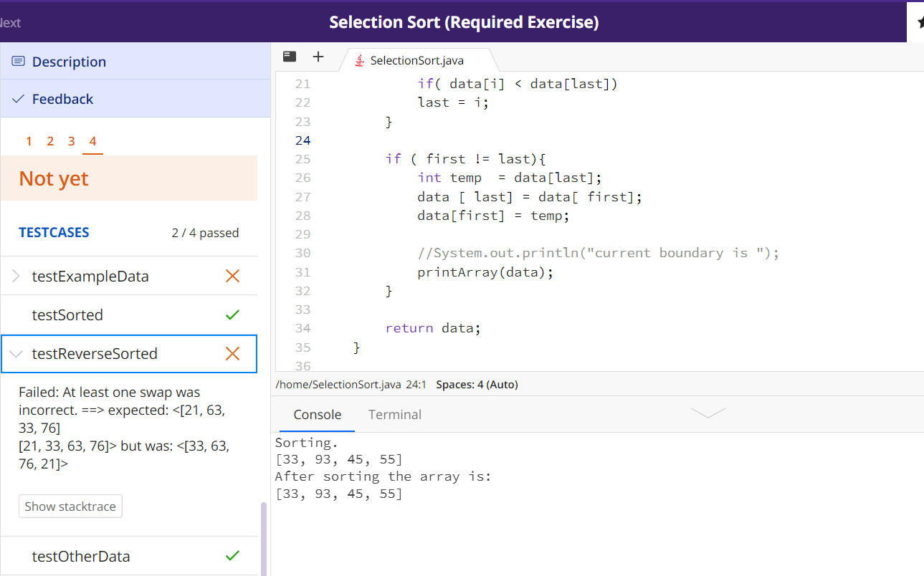Click line number 24 in the editor
Image resolution: width=924 pixels, height=576 pixels.
point(303,140)
